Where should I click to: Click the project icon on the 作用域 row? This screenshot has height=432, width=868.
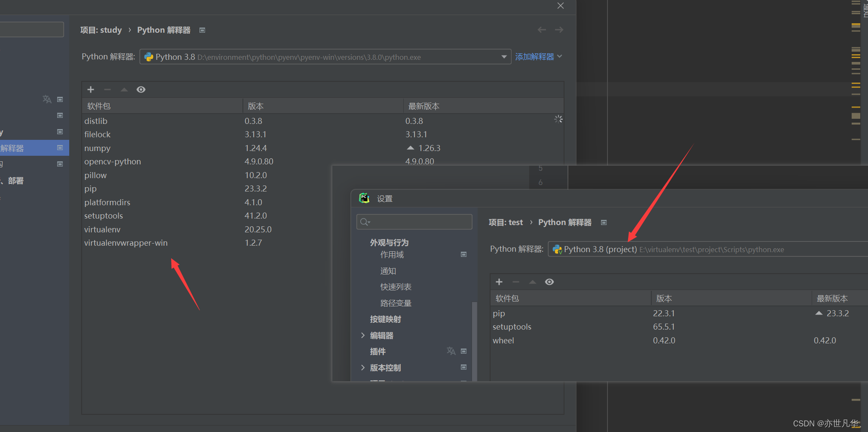point(464,254)
